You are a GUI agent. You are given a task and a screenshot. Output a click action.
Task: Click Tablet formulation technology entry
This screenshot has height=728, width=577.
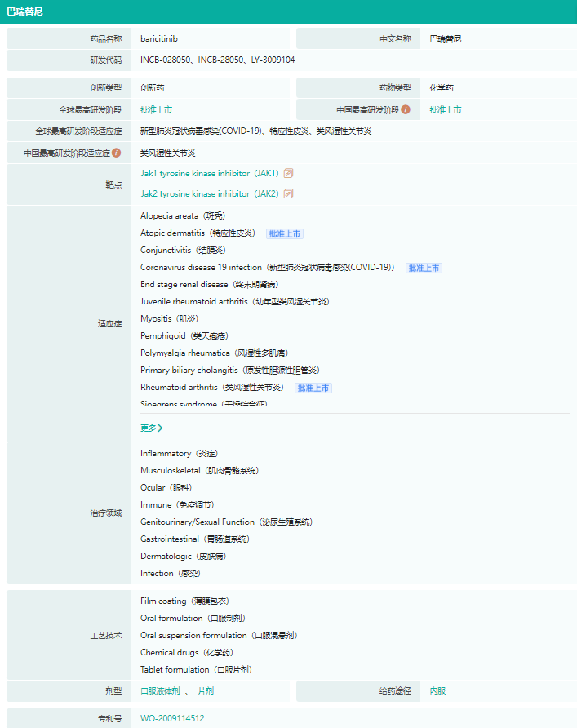pos(196,670)
